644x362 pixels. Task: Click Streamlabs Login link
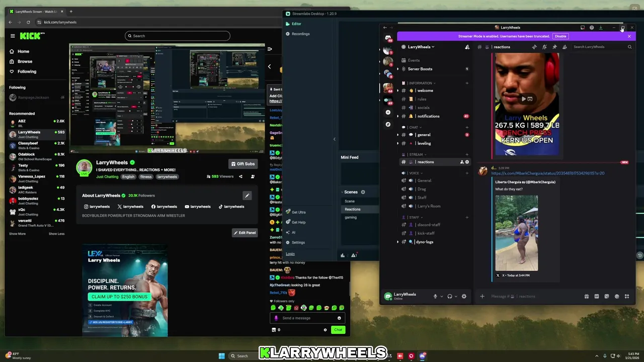click(x=290, y=254)
